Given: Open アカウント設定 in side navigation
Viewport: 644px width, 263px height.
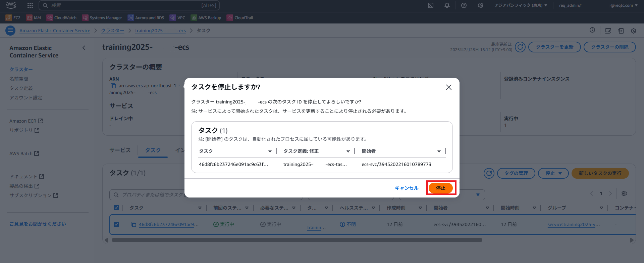Looking at the screenshot, I should point(26,98).
